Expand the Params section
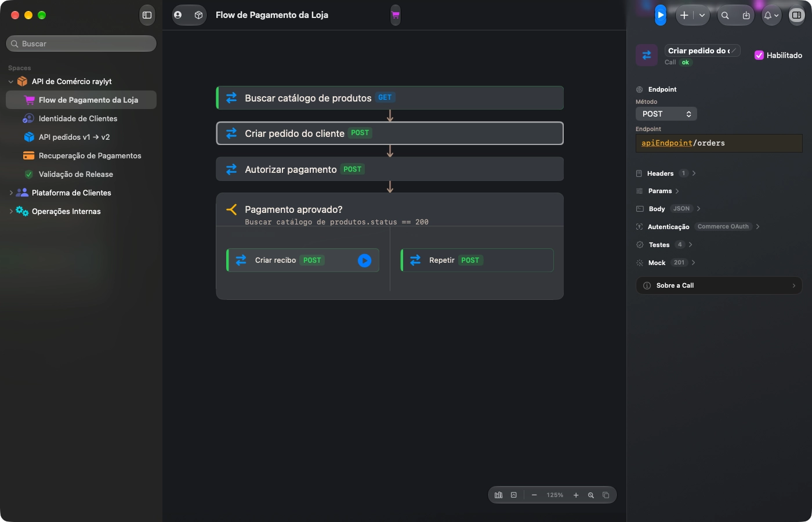 658,191
